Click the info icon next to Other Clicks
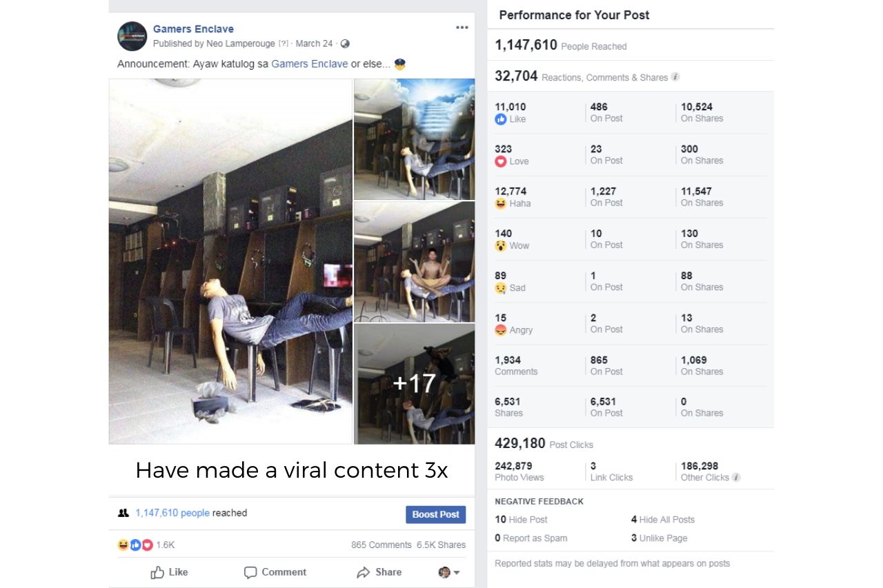 [x=736, y=477]
